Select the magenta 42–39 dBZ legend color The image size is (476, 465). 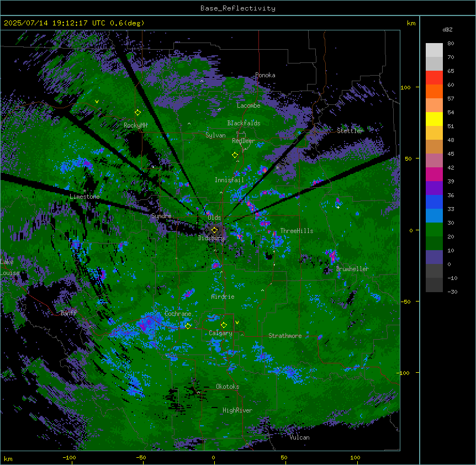point(434,175)
